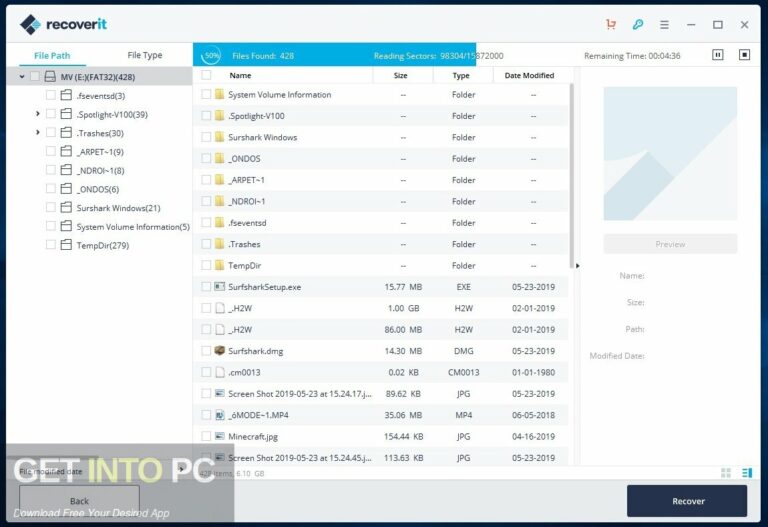Check the Surfshark.dmg file checkbox
Screen dimensions: 768x527
point(206,351)
